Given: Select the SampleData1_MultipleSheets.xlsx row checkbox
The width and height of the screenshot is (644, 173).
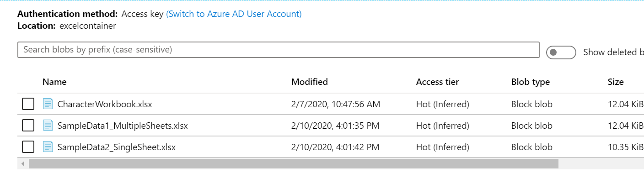Looking at the screenshot, I should point(28,126).
